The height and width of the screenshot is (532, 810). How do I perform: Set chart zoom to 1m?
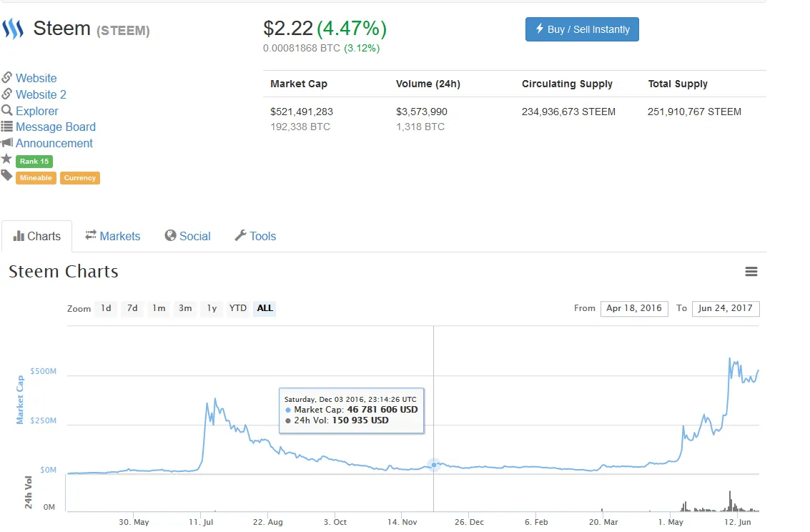coord(159,308)
